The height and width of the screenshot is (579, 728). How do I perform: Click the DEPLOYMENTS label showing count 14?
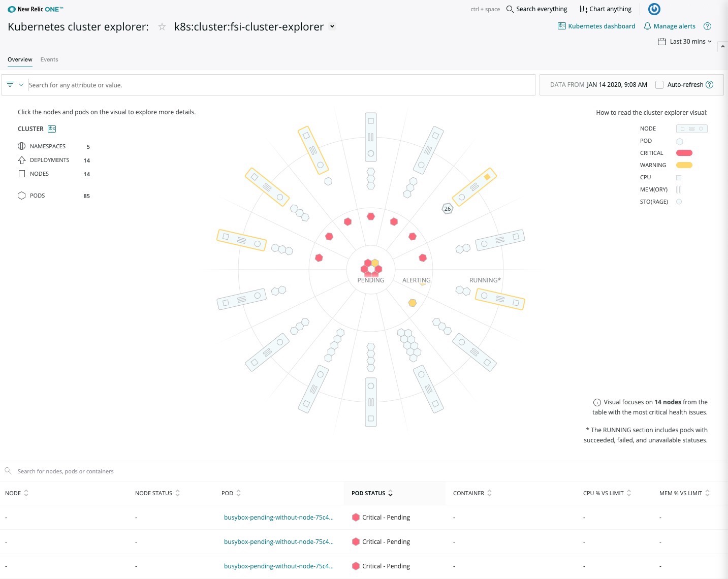[x=50, y=160]
